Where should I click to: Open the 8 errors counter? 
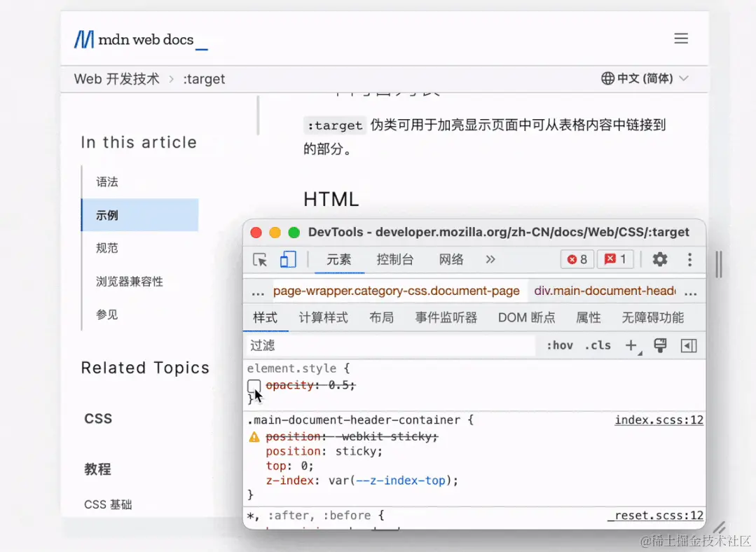(x=577, y=259)
